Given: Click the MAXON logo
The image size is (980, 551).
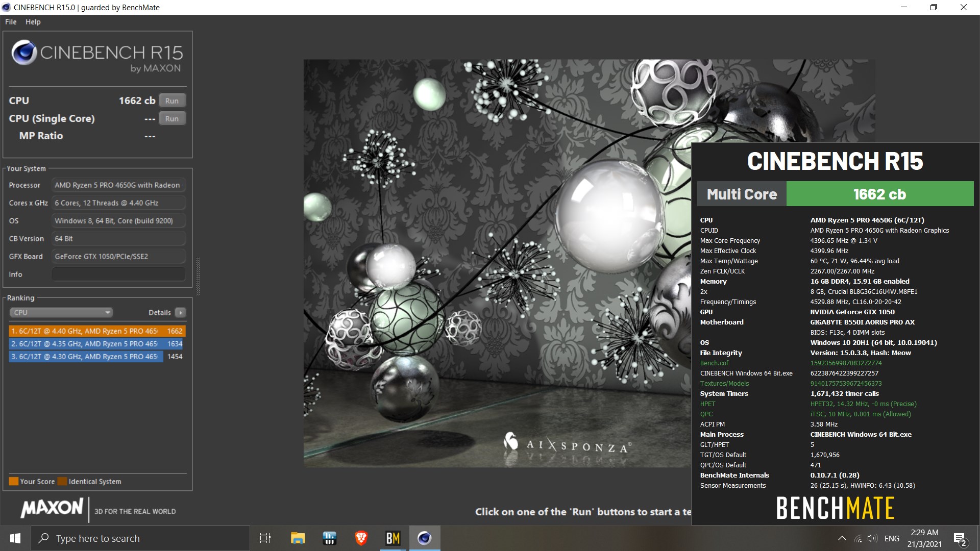Looking at the screenshot, I should 52,508.
